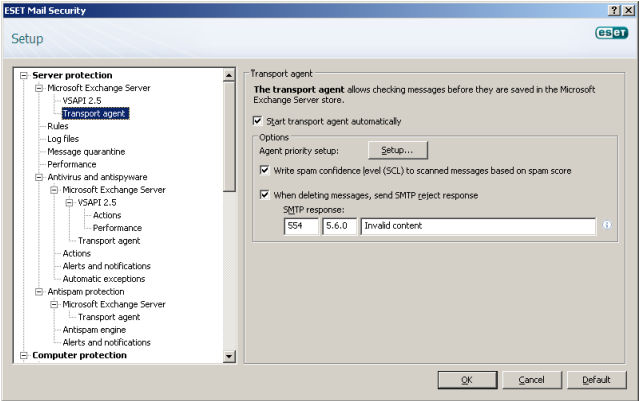Viewport: 640px width, 401px height.
Task: Select Actions below antivirus Transport agent
Action: (x=76, y=253)
